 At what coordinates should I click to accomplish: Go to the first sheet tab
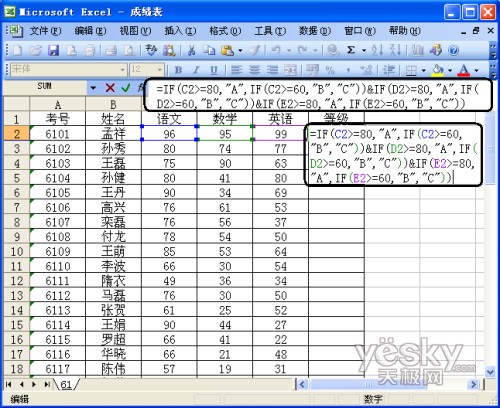click(x=8, y=385)
